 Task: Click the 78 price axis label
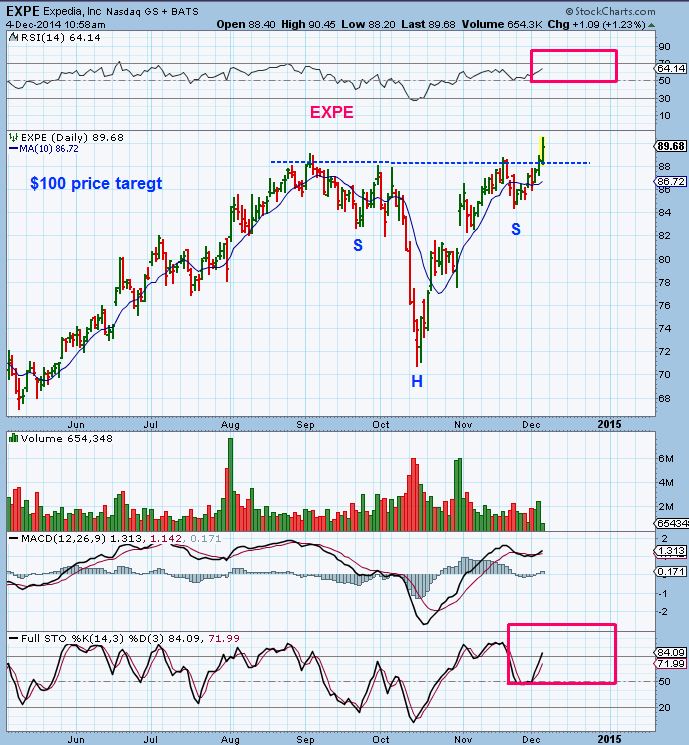point(664,282)
